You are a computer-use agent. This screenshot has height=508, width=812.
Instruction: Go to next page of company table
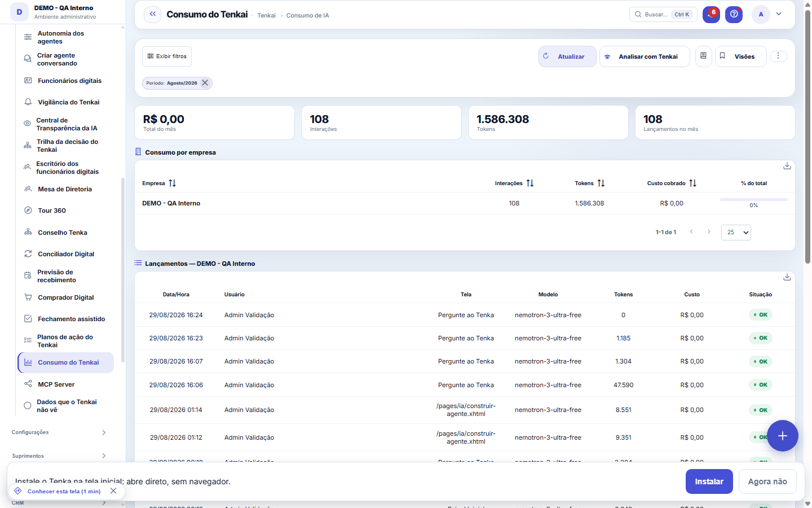point(709,232)
